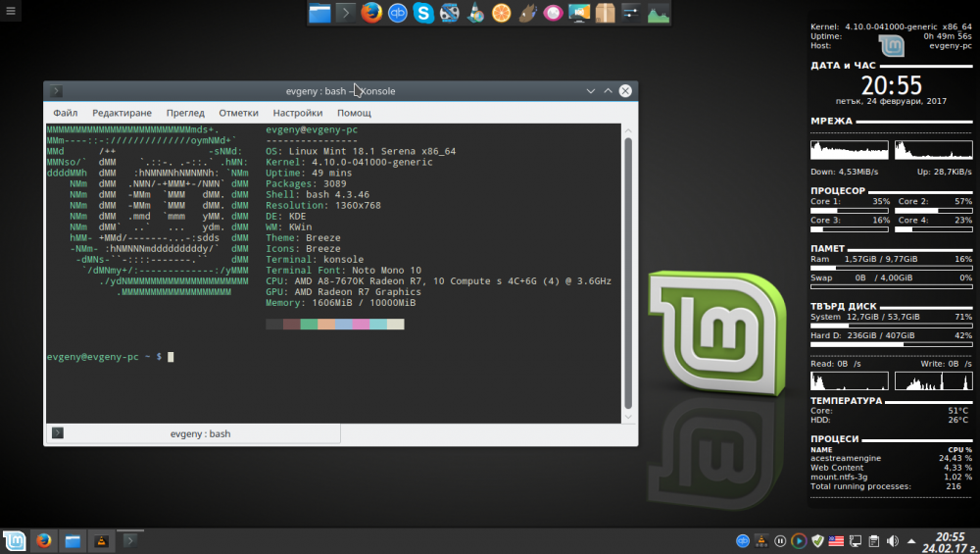This screenshot has width=980, height=554.
Task: Open the settings sliders icon in the dock
Action: 631,13
